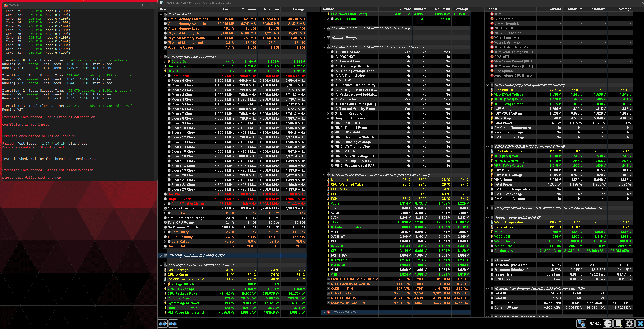Screen dimensions: 644x329
Task: Click the lightning icon beside Vcore
Action: 328,203
